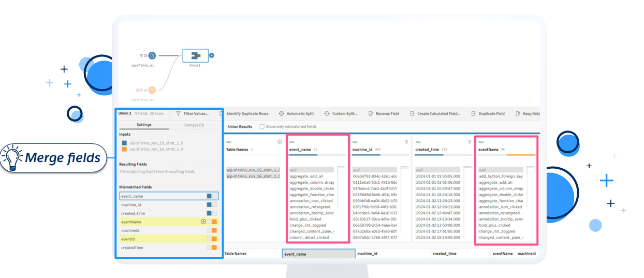Enable Show only mismatched fields checkbox
This screenshot has width=644, height=278.
[262, 126]
